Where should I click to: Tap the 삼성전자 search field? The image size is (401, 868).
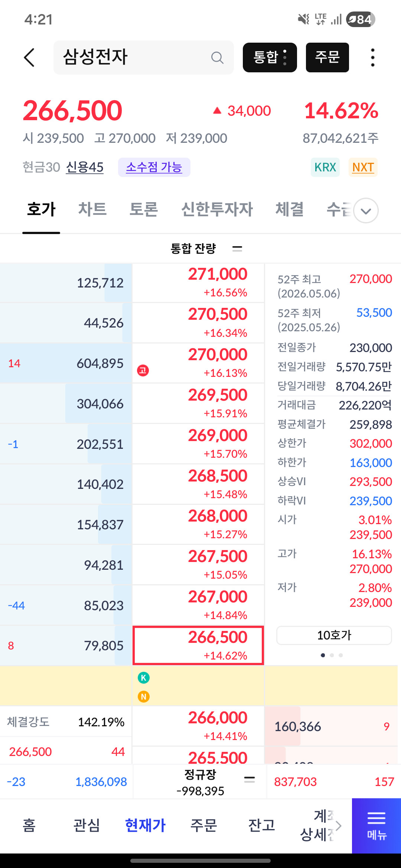pos(144,57)
